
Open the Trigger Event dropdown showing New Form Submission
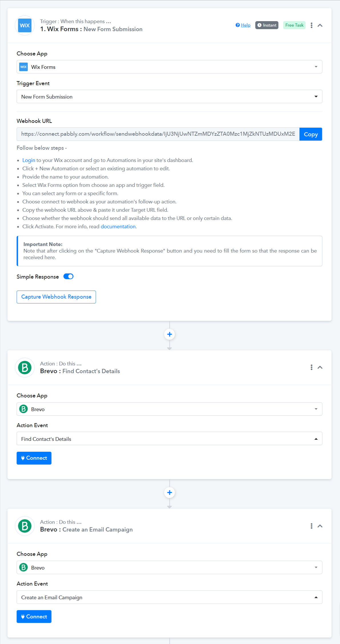[x=169, y=97]
